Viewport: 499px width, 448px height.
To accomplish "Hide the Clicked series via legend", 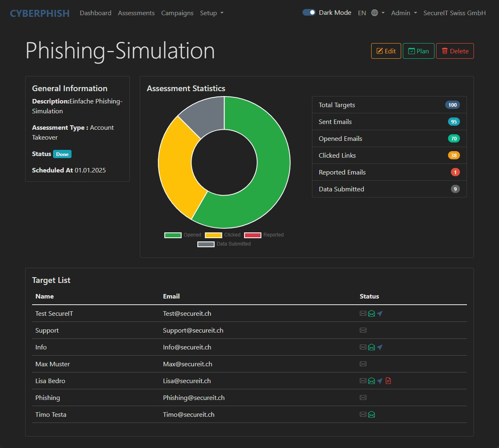I will pos(223,235).
